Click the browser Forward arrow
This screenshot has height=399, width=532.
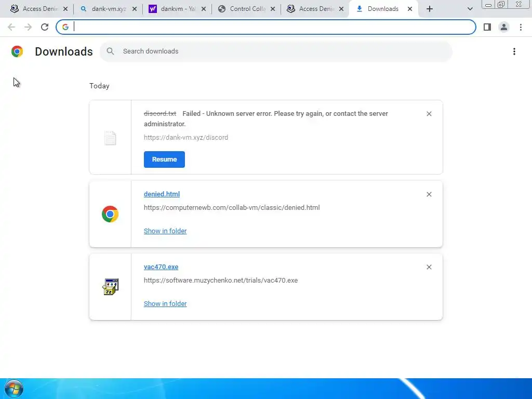coord(28,27)
